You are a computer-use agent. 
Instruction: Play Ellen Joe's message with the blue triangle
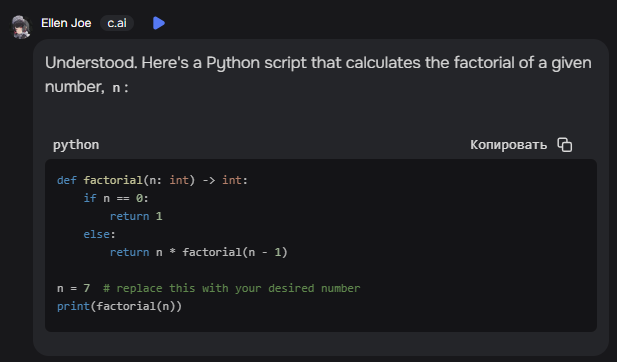tap(159, 23)
